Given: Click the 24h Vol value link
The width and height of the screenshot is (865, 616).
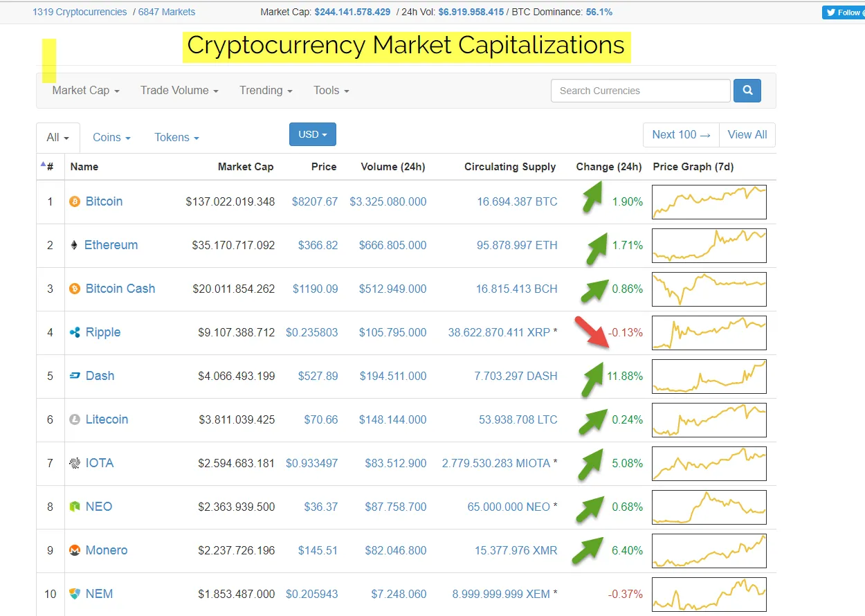Looking at the screenshot, I should pos(470,12).
